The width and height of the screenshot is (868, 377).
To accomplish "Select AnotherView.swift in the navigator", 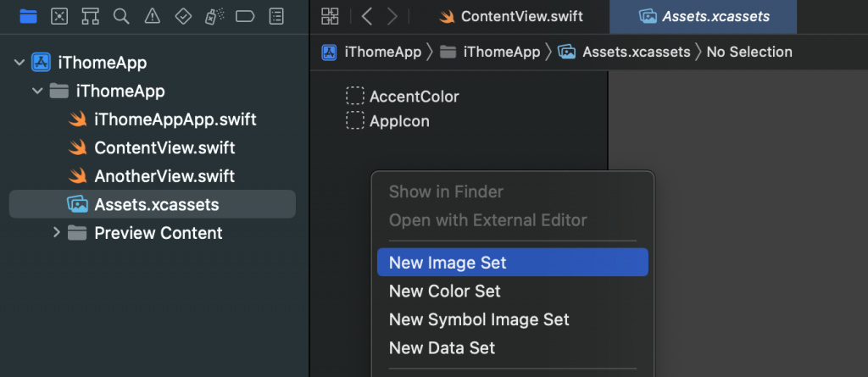I will (x=164, y=176).
